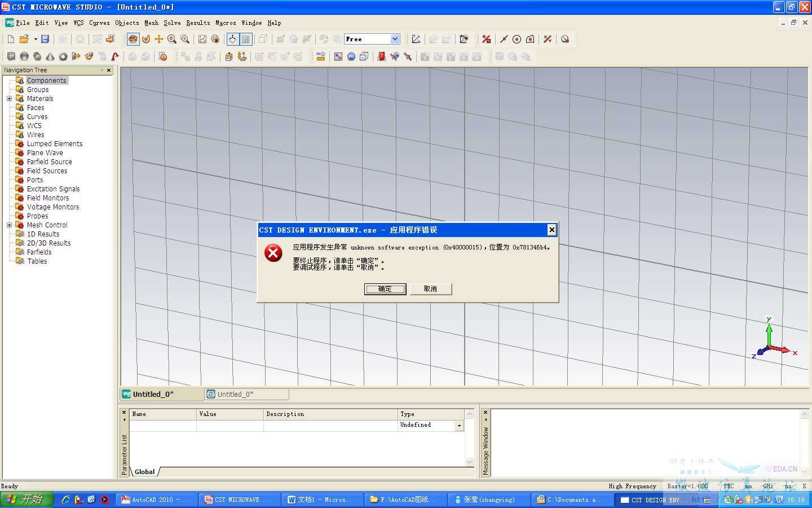Open Boundary Conditions cube icon

point(364,56)
